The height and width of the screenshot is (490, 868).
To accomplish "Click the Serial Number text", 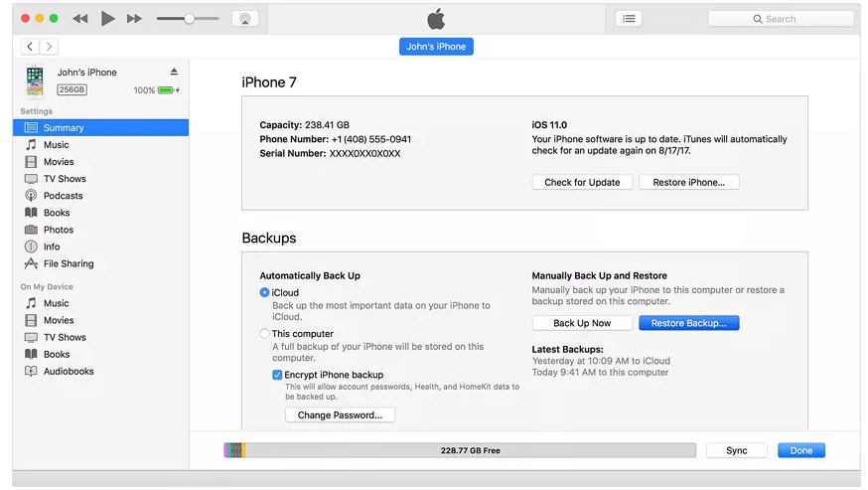I will (330, 153).
